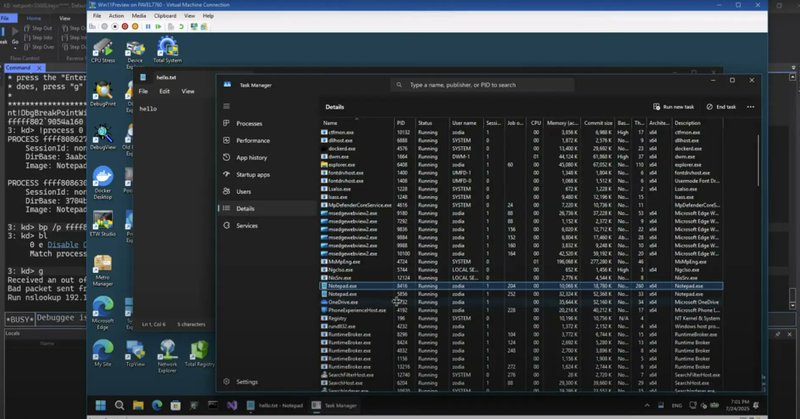Click the DebugPrint desktop icon
The width and height of the screenshot is (800, 419).
(x=103, y=94)
